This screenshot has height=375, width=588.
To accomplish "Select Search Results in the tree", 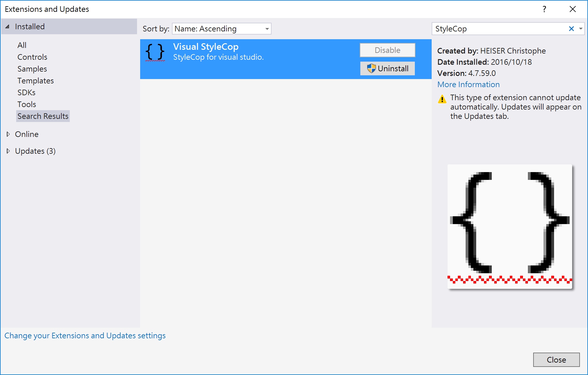I will (43, 116).
